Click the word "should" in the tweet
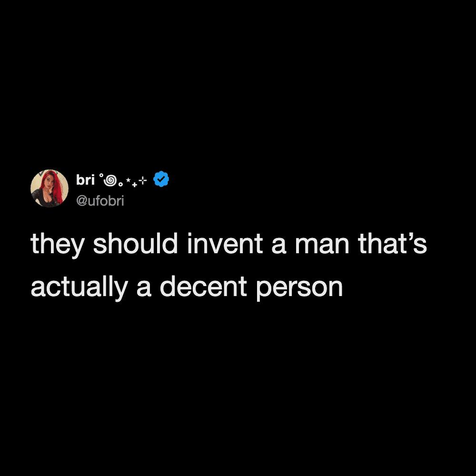The height and width of the screenshot is (476, 476). [x=135, y=243]
